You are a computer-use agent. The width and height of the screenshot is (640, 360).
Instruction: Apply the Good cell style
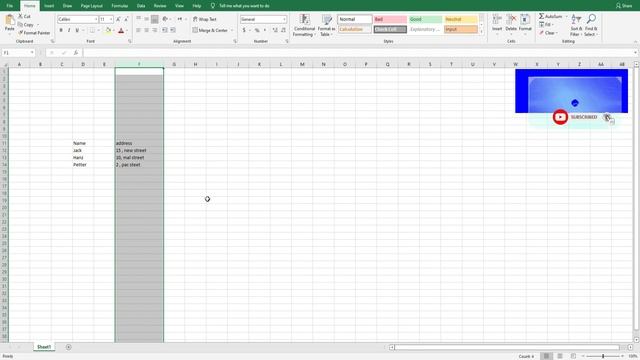[425, 19]
